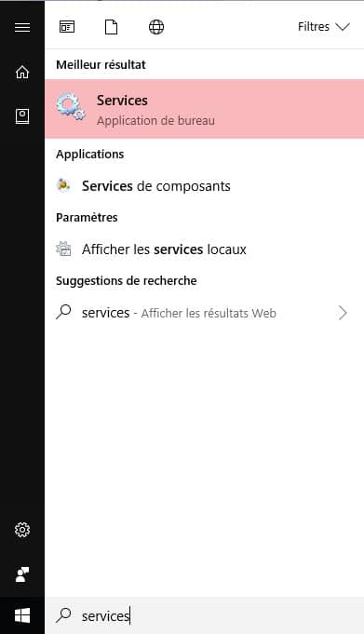The width and height of the screenshot is (364, 634).
Task: Open the Settings gear in the sidebar
Action: (x=22, y=530)
